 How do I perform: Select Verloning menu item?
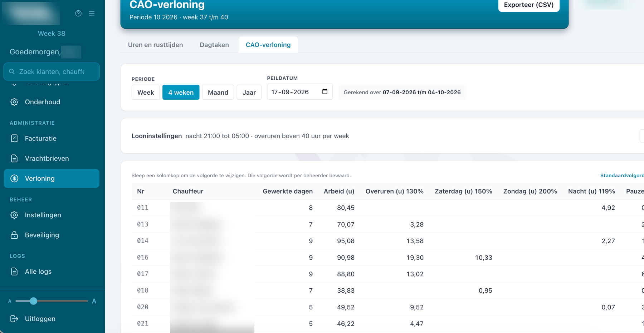pyautogui.click(x=52, y=178)
